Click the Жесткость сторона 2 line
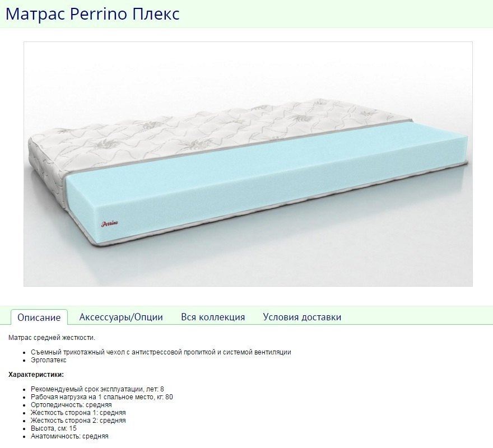Viewport: 493px width, 448px height. coord(78,421)
